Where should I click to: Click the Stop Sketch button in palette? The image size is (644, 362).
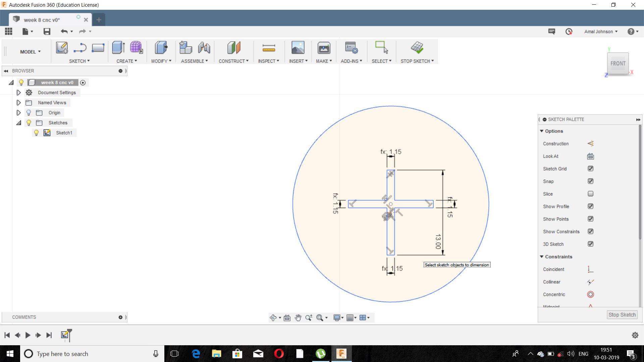[622, 315]
